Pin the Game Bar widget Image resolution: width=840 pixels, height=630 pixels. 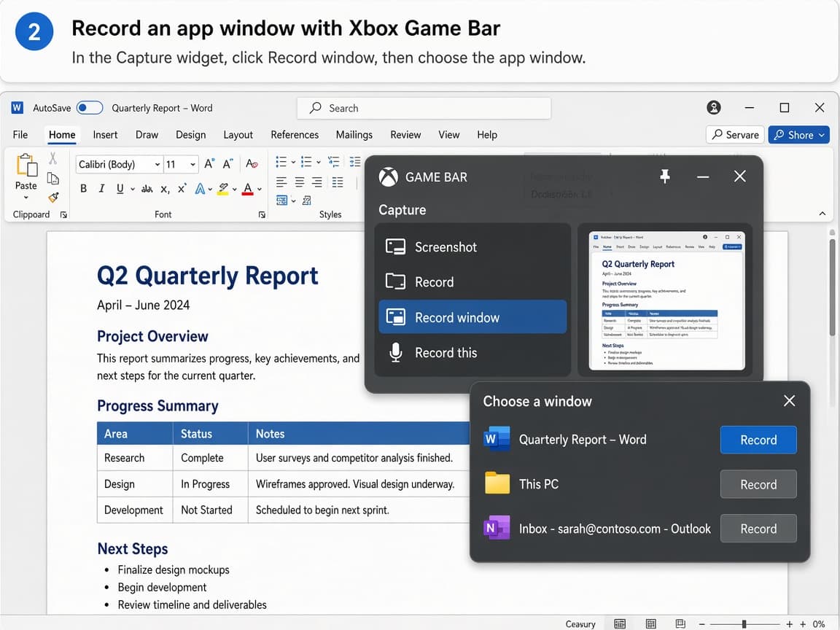pyautogui.click(x=665, y=176)
